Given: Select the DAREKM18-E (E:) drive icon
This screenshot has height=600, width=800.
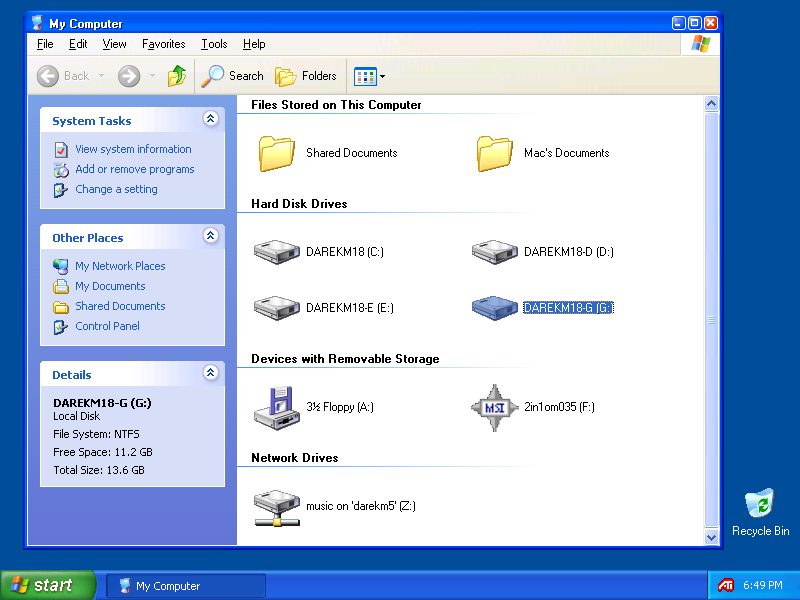Looking at the screenshot, I should [277, 308].
